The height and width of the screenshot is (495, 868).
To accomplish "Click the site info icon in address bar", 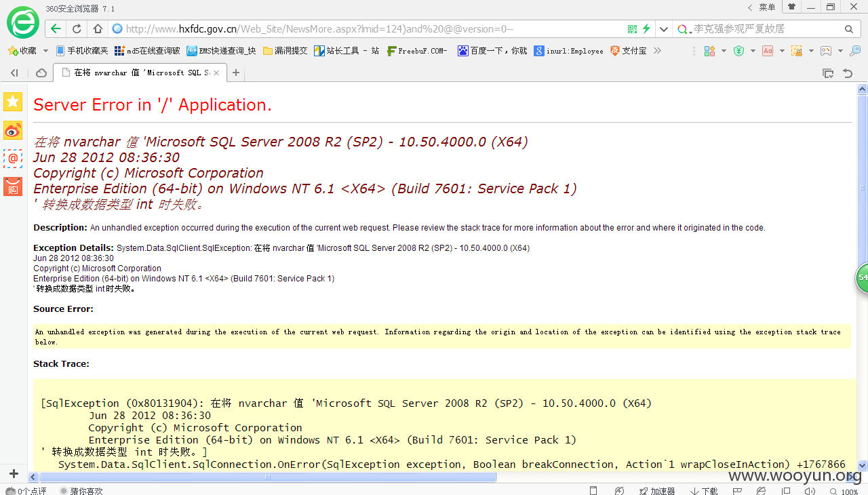I will click(117, 29).
